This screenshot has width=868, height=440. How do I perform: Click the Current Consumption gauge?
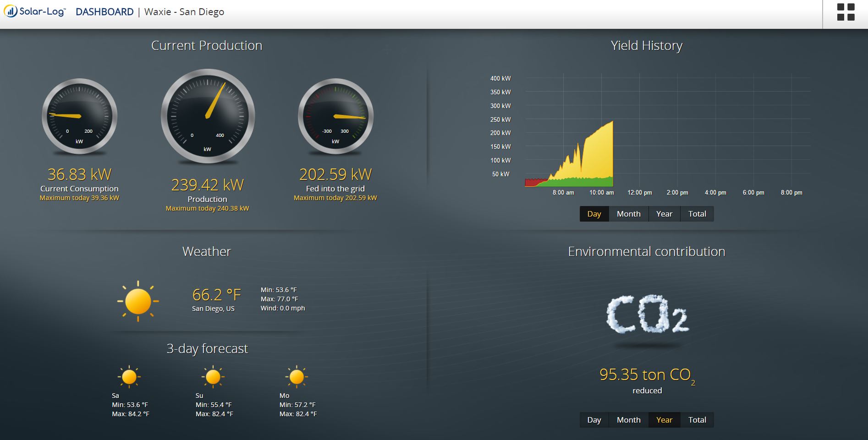[79, 116]
